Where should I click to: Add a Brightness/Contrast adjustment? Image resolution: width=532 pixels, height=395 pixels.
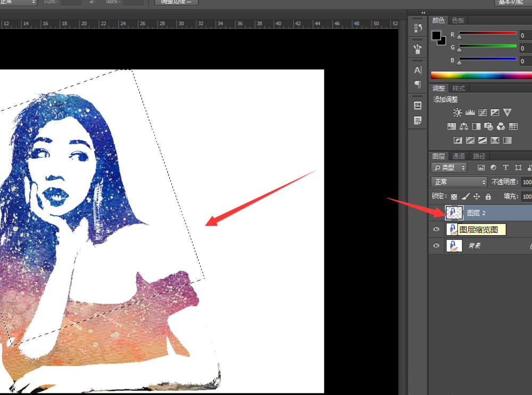(x=457, y=112)
